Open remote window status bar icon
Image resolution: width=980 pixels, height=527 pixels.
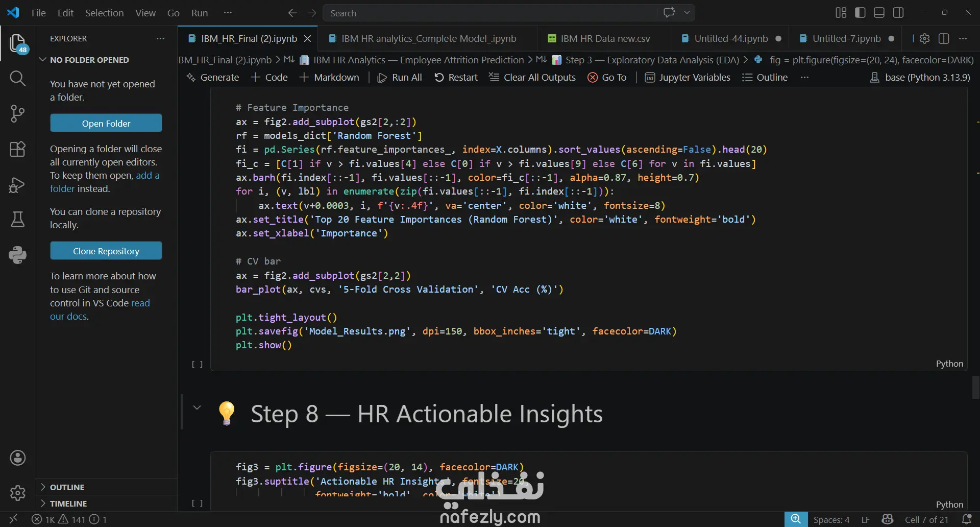pyautogui.click(x=13, y=519)
